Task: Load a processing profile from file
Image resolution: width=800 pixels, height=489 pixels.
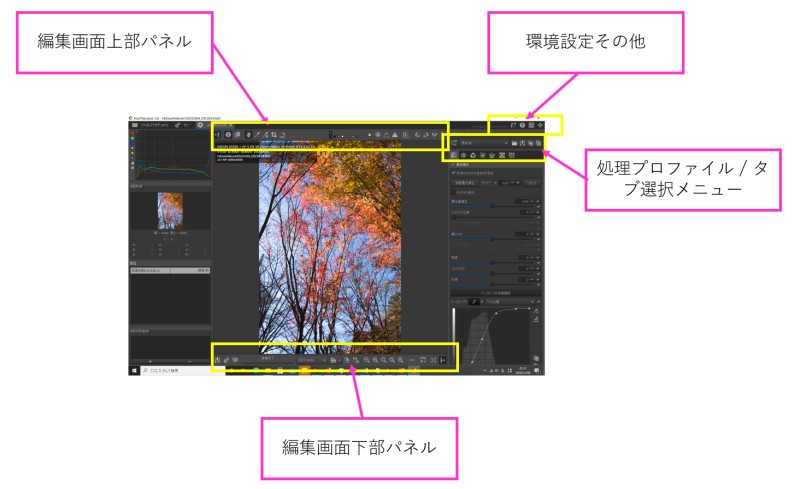Action: click(514, 143)
